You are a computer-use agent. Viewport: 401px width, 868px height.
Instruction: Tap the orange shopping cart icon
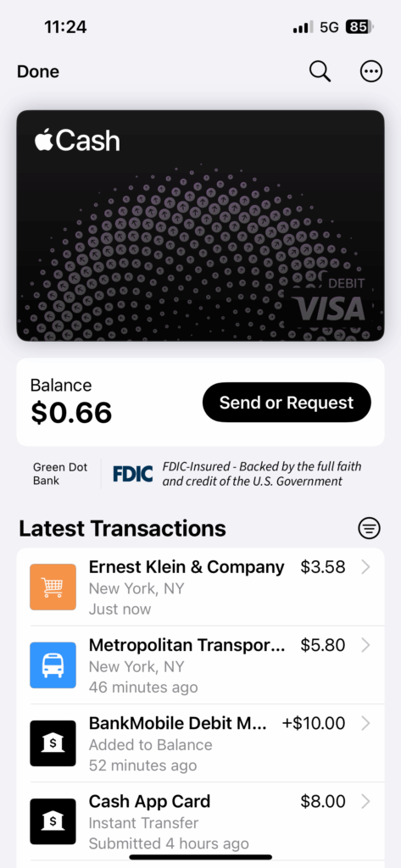[x=53, y=587]
